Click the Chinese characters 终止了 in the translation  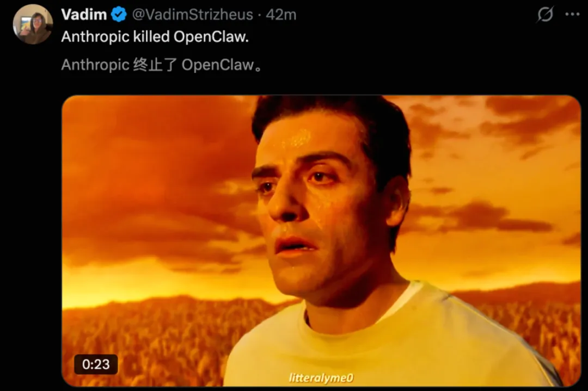click(x=155, y=65)
